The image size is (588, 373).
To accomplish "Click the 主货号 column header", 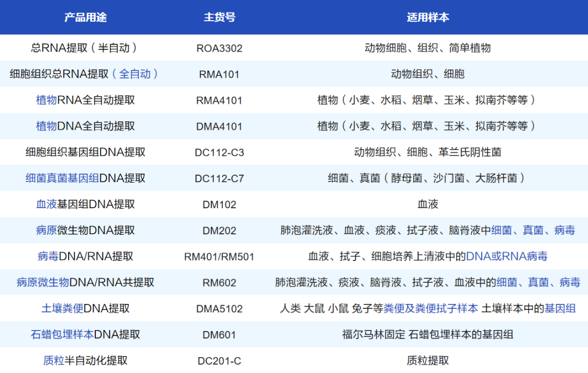I will click(x=219, y=17).
